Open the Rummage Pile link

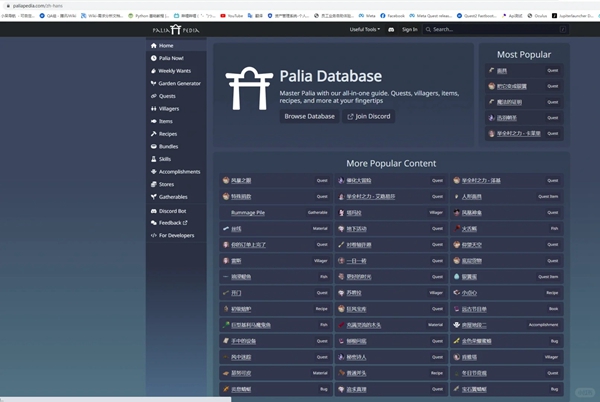(248, 213)
